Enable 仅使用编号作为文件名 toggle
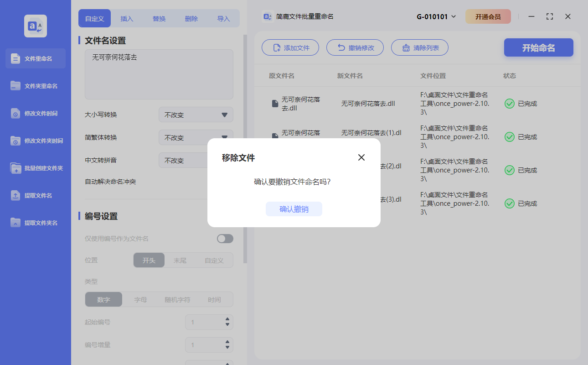This screenshot has height=365, width=588. [225, 238]
